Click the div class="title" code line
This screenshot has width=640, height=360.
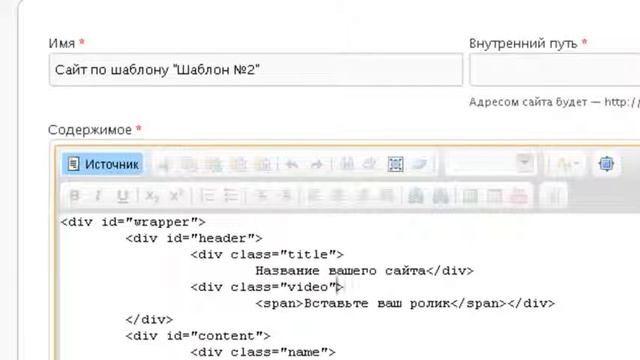point(267,255)
